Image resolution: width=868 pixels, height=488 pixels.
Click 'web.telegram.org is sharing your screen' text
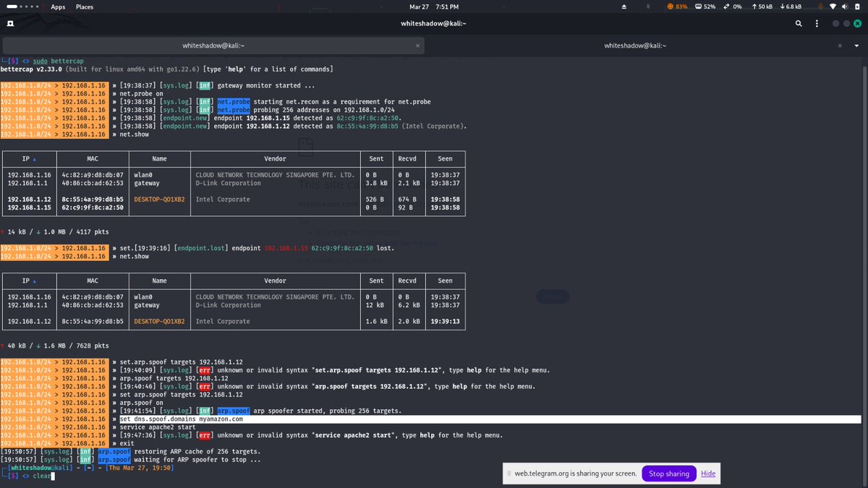point(576,474)
